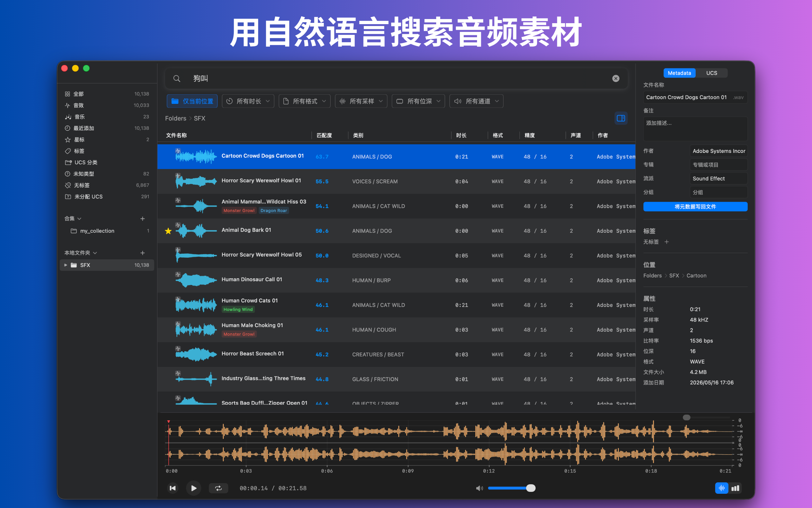Click the 专辑或项目 album field
This screenshot has width=812, height=508.
click(718, 165)
